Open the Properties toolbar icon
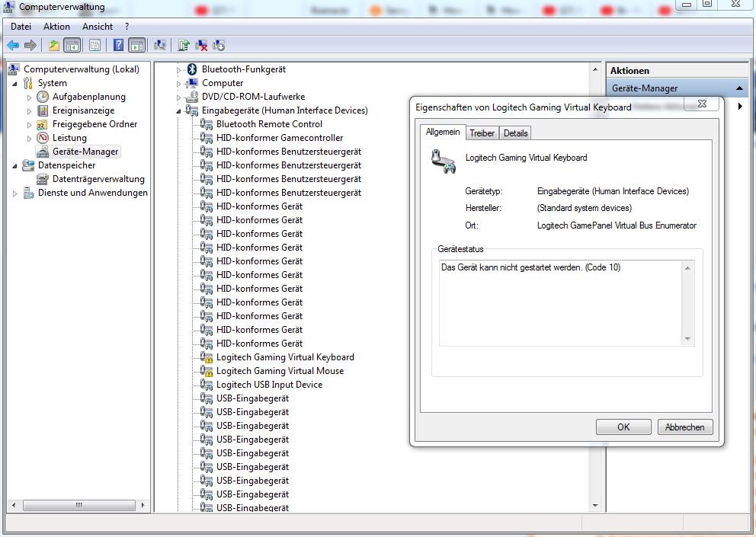Screen dimensions: 756x537 (95, 45)
